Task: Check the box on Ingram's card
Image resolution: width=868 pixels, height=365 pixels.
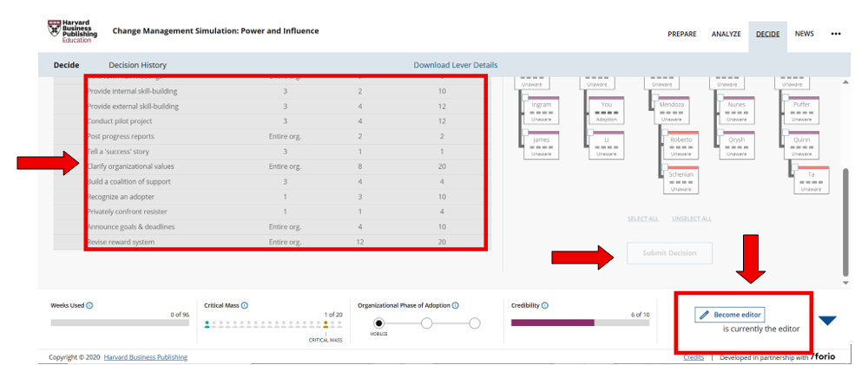Action: [526, 99]
